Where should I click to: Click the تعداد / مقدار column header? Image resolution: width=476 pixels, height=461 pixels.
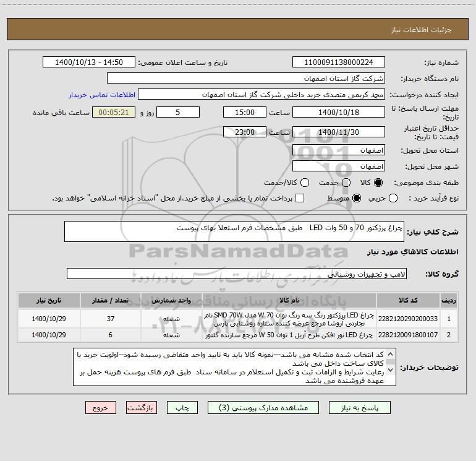coord(110,300)
